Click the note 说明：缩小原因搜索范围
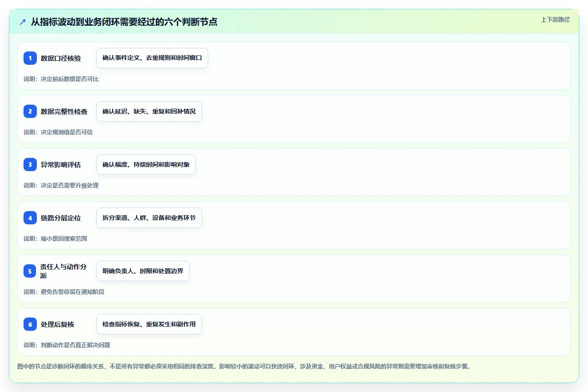588x392 pixels. tap(55, 239)
